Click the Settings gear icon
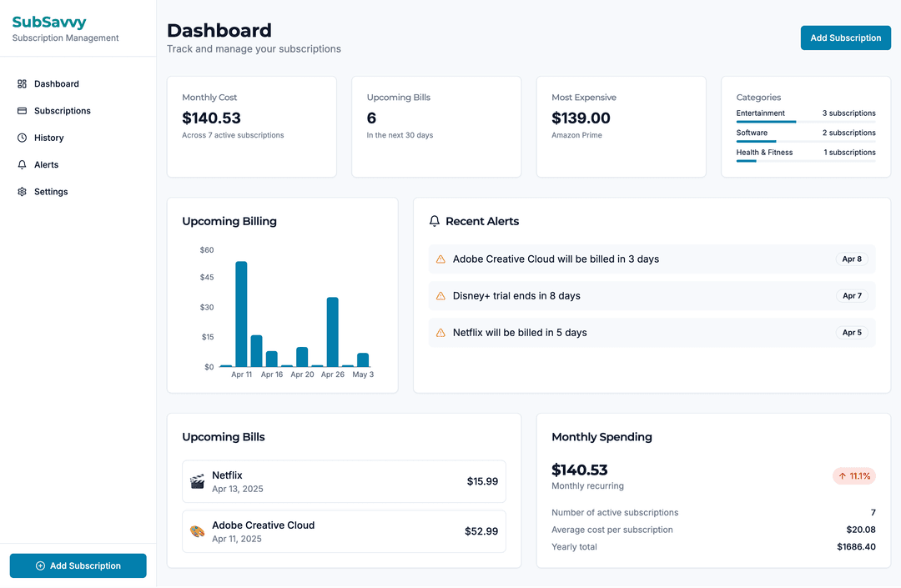Image resolution: width=901 pixels, height=588 pixels. click(23, 192)
